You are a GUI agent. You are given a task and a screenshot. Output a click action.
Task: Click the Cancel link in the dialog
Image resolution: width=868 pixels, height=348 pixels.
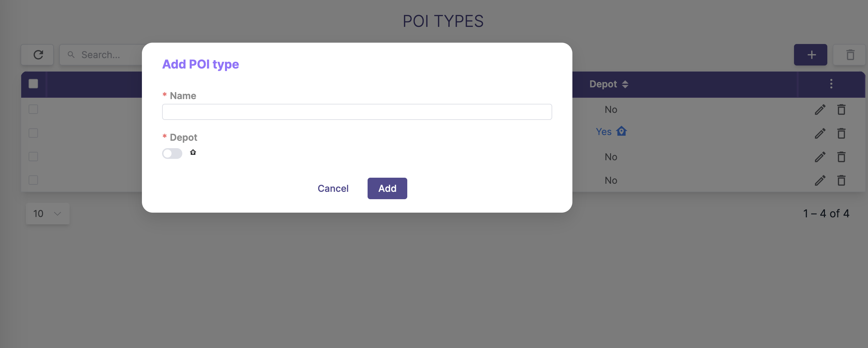(x=333, y=188)
